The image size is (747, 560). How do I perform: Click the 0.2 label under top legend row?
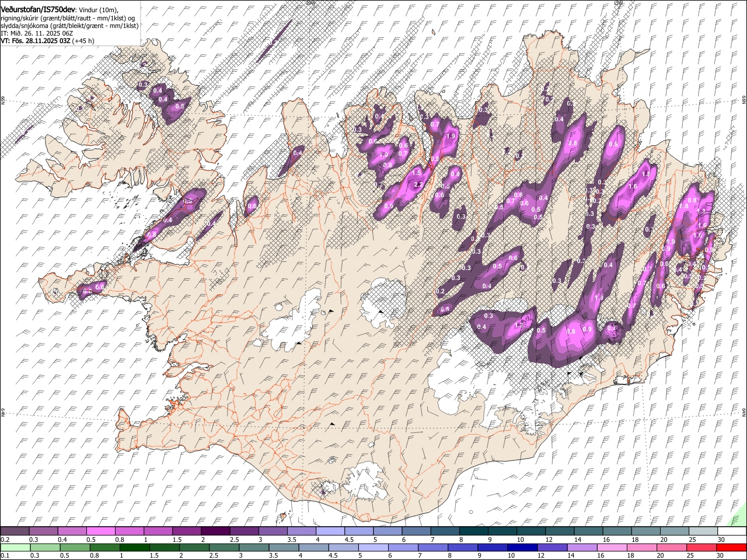click(5, 540)
